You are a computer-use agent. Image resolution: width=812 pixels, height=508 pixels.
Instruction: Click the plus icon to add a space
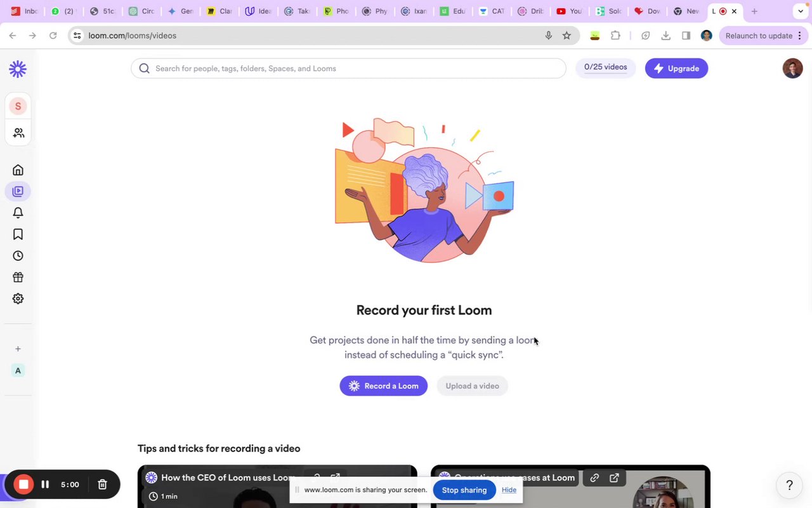pyautogui.click(x=18, y=349)
